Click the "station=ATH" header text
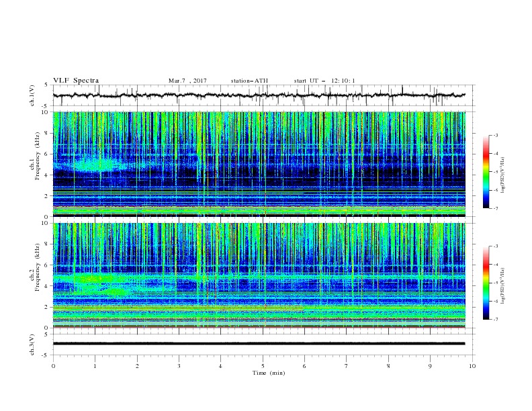Image resolution: width=532 pixels, height=411 pixels. [249, 81]
